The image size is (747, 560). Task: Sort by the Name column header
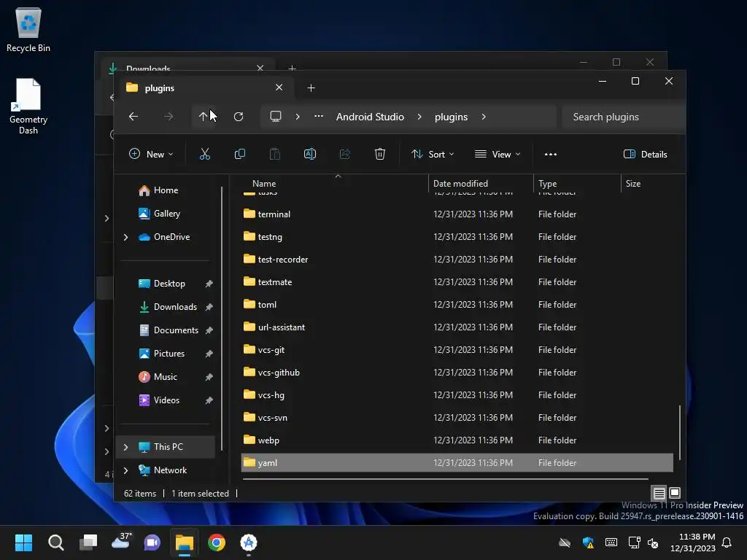[x=264, y=183]
